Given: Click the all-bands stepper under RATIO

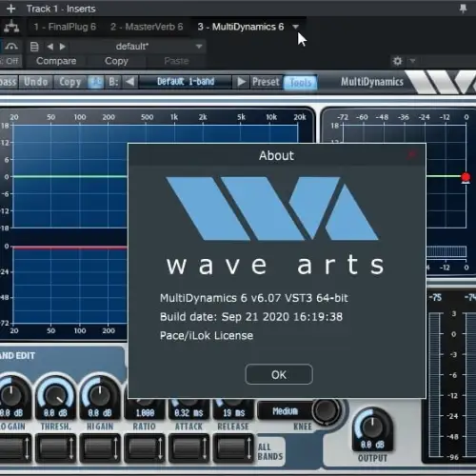Looking at the screenshot, I should click(x=145, y=447).
